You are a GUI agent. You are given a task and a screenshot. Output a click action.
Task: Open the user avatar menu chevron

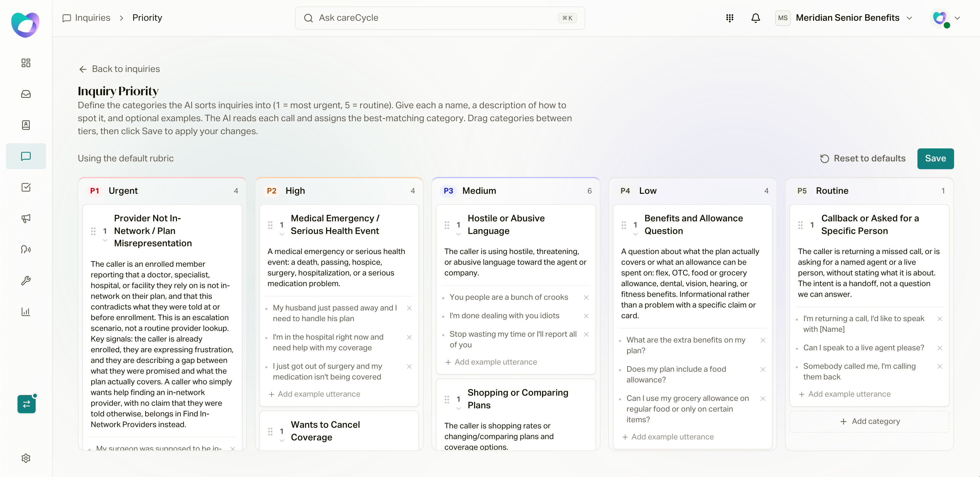(957, 18)
